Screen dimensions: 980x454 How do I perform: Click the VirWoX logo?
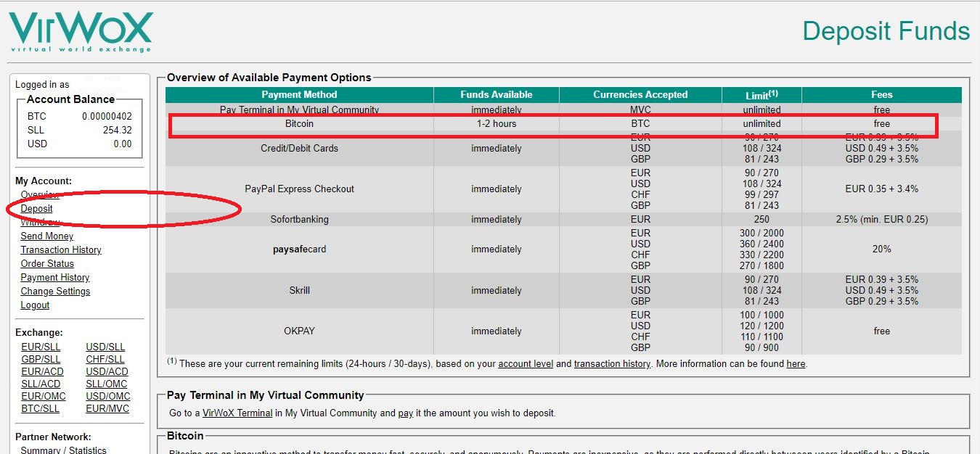click(80, 30)
